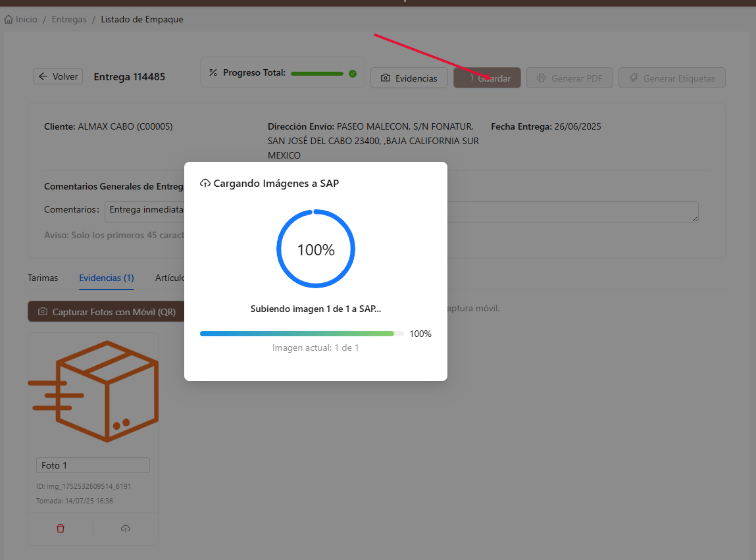Click the Generar PDF button
The width and height of the screenshot is (756, 560).
(x=569, y=78)
